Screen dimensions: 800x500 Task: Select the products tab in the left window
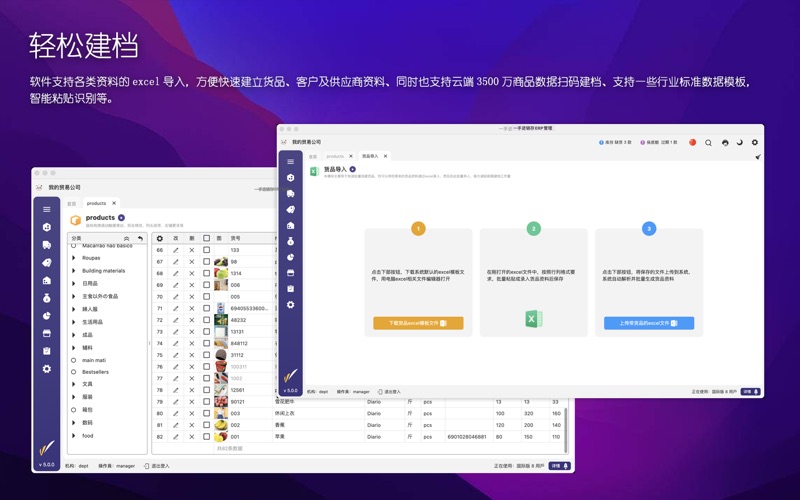96,204
